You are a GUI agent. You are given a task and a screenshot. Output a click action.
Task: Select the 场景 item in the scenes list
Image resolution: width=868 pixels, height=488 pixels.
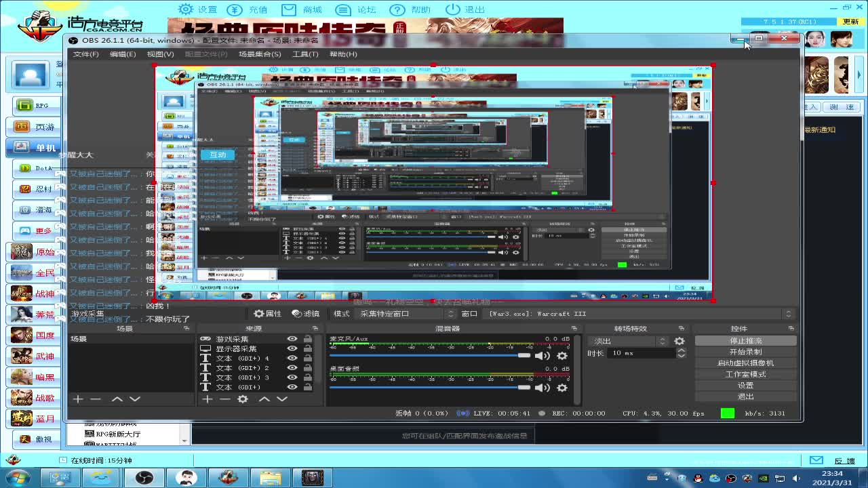(130, 339)
